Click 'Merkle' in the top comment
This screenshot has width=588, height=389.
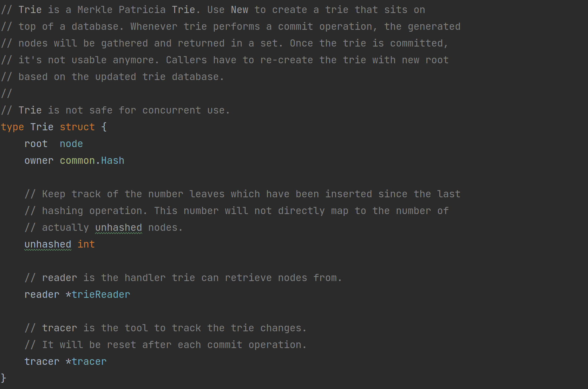click(95, 10)
